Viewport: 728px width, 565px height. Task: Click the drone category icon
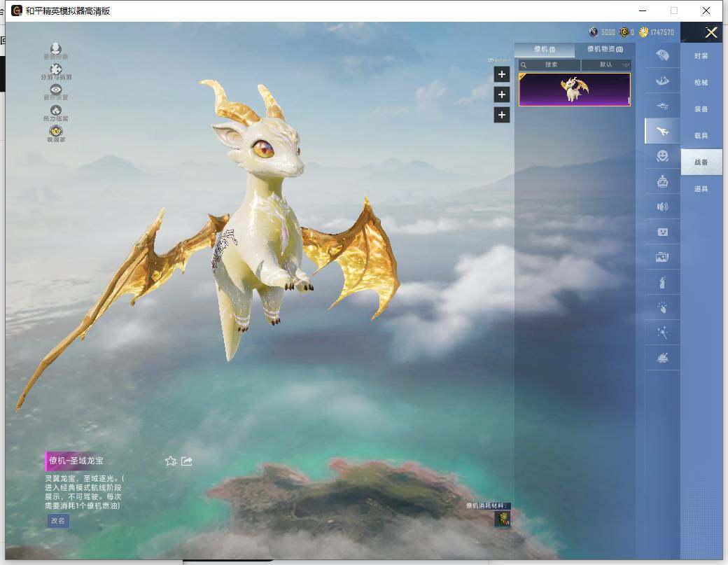(662, 106)
